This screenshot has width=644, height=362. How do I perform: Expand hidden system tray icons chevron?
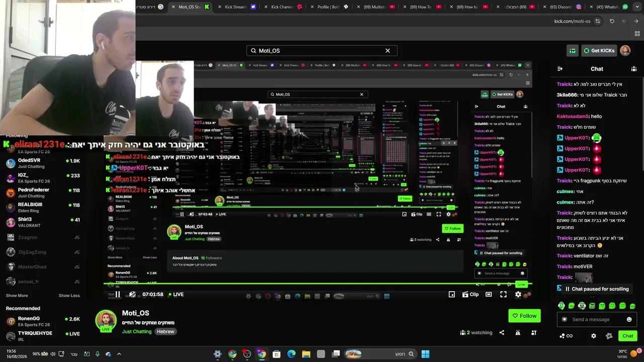click(x=119, y=354)
